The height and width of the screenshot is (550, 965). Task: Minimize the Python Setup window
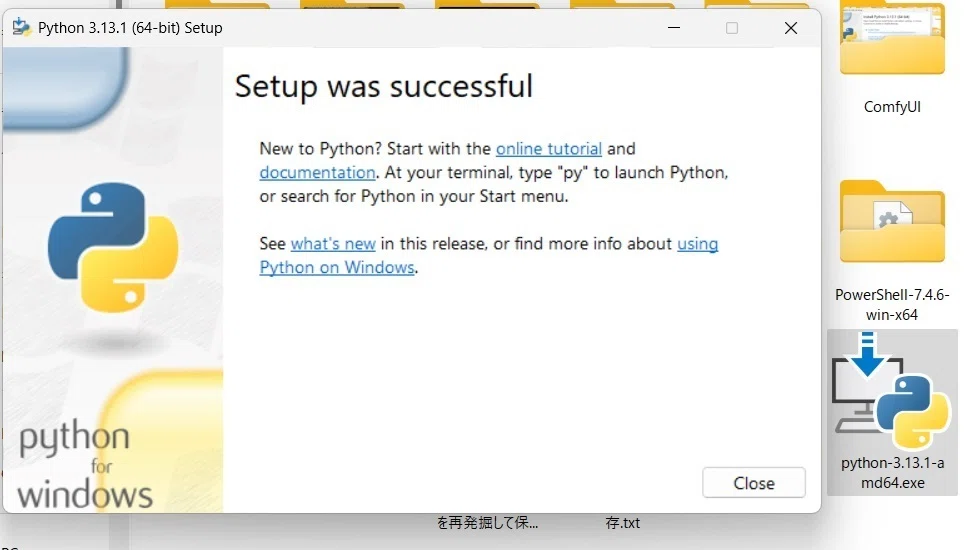pos(674,28)
